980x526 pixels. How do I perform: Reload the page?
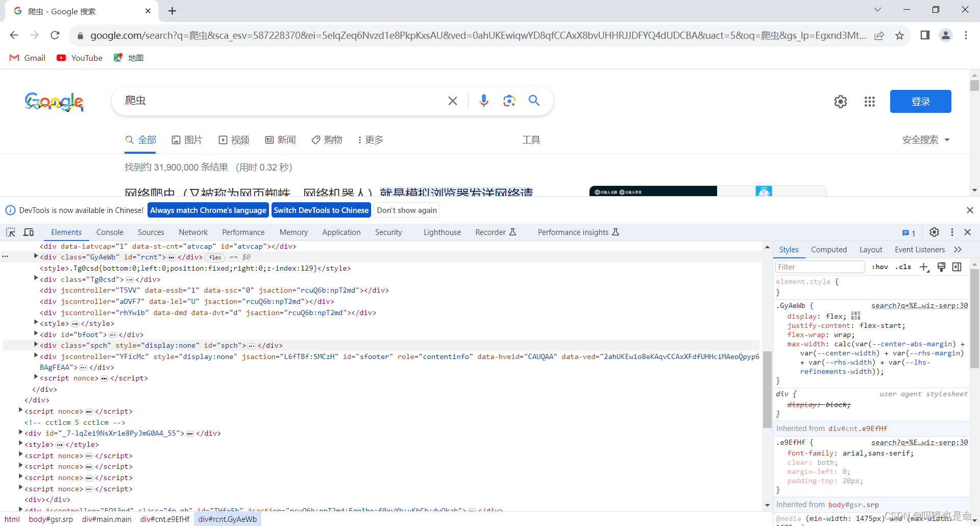coord(55,35)
